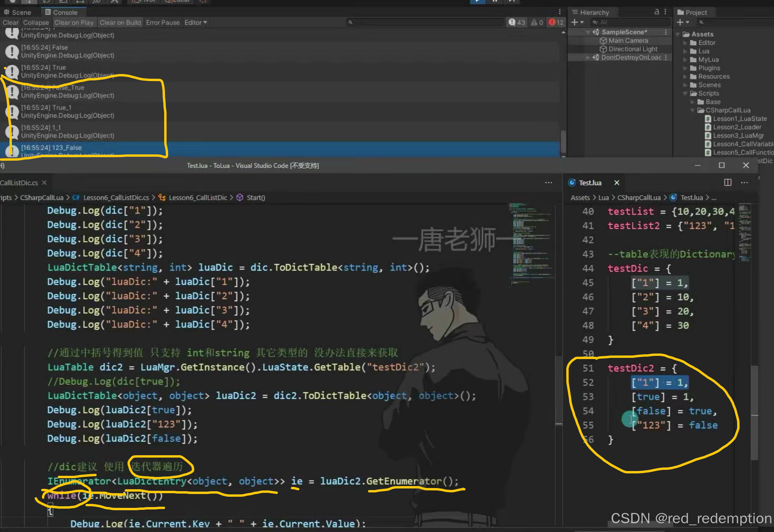Select Lesson2_Loader script icon
The width and height of the screenshot is (774, 532).
tap(708, 127)
